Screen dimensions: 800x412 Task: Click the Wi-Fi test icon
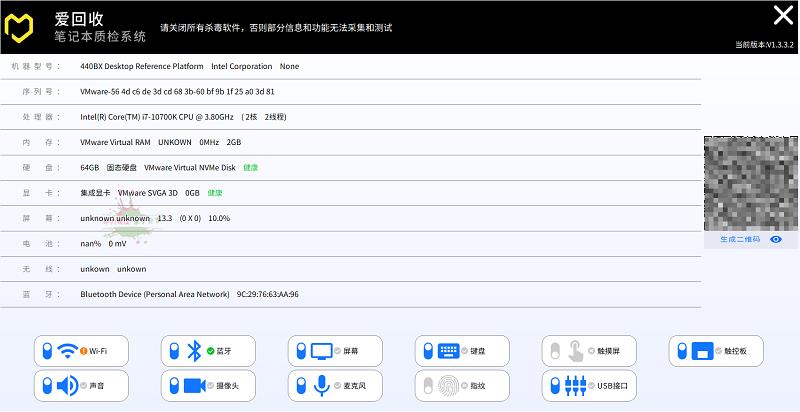(69, 351)
